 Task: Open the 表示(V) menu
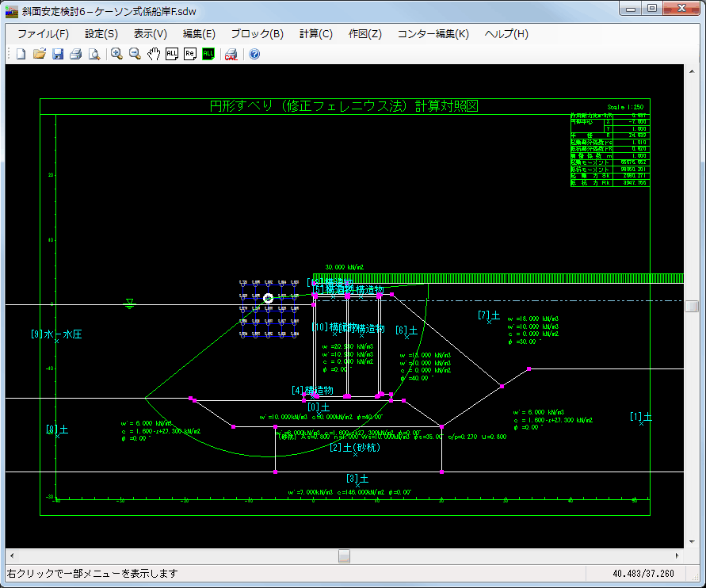tap(151, 34)
